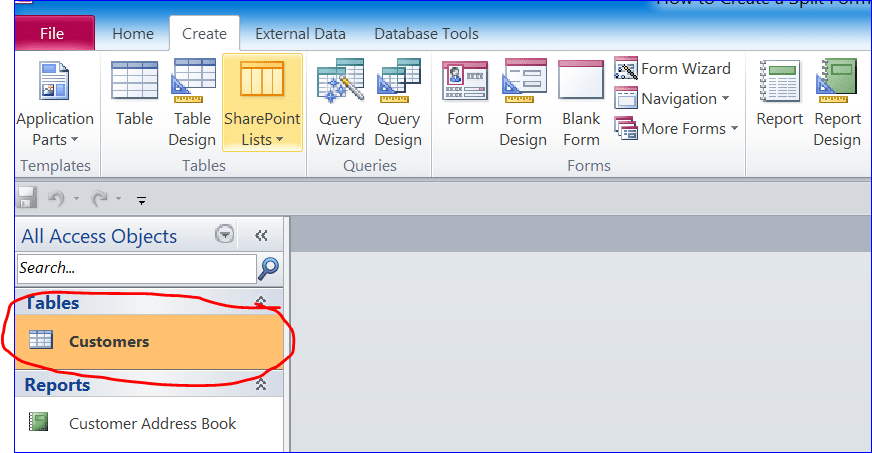Collapse the Reports group
This screenshot has height=453, width=872.
point(261,385)
